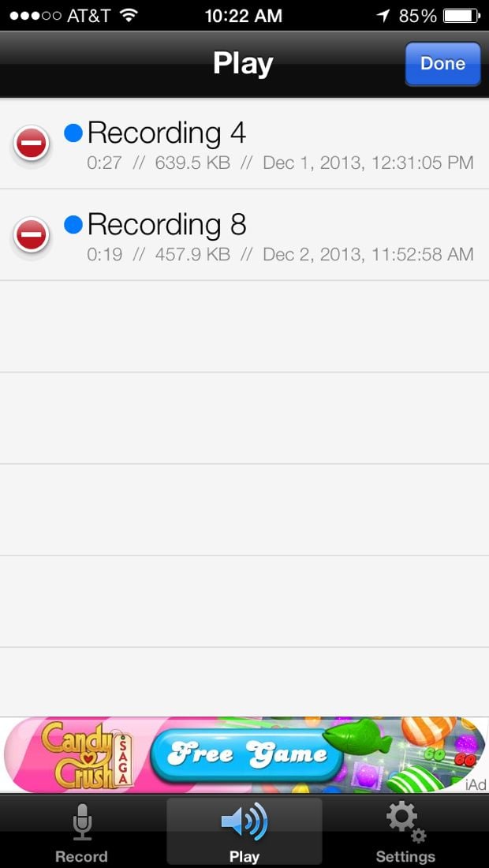Tap the battery icon in the status bar
Image resolution: width=489 pixels, height=868 pixels.
462,16
